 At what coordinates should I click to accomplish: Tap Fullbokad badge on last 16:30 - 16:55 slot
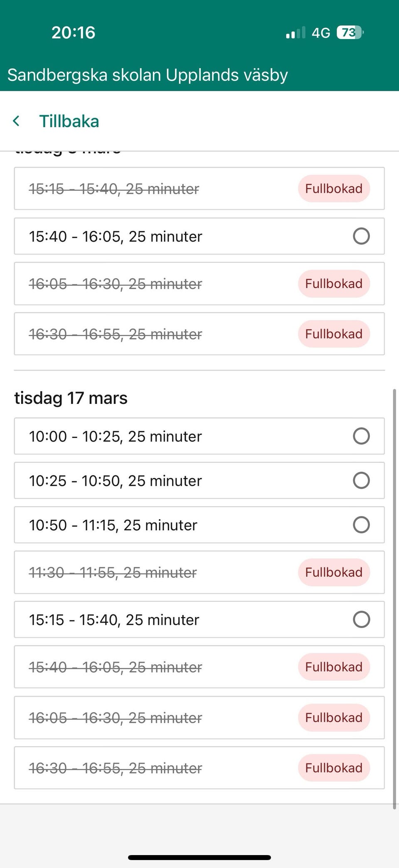tap(334, 768)
